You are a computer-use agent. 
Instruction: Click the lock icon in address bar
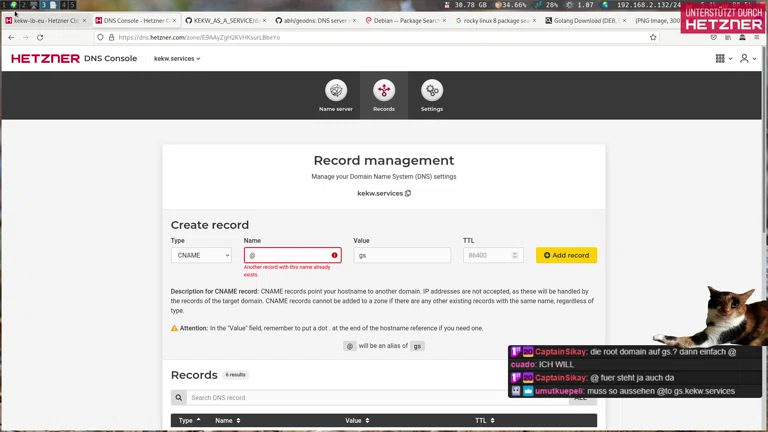(111, 37)
